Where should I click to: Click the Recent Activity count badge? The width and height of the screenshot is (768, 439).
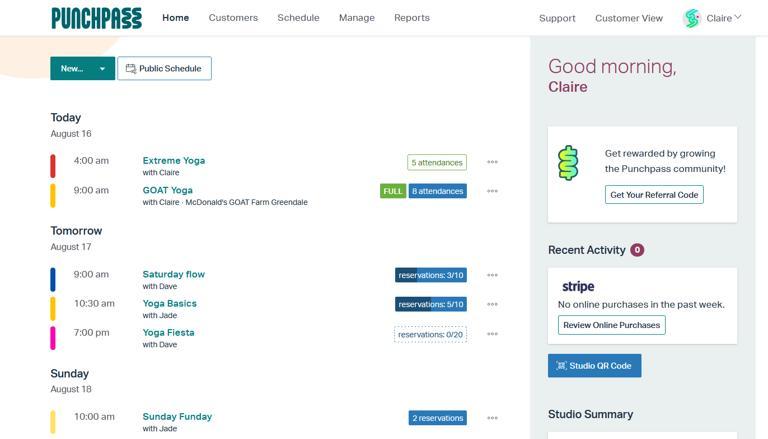(637, 250)
